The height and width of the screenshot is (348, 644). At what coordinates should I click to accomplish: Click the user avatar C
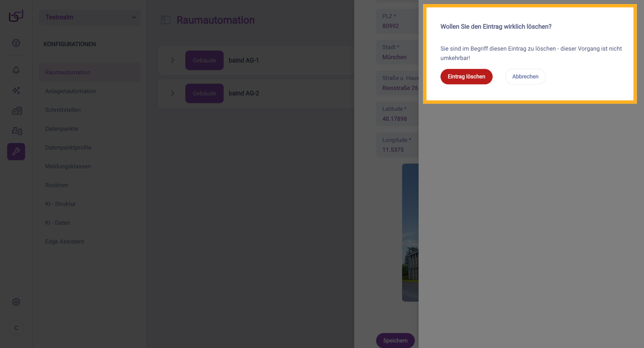pos(16,328)
